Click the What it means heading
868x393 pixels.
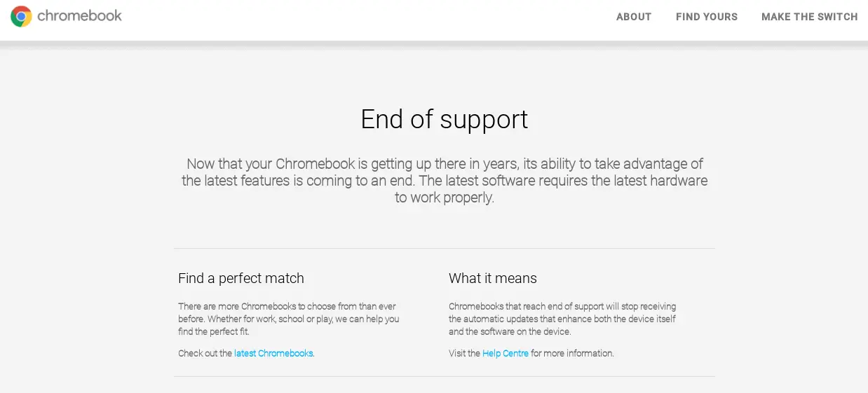(493, 278)
